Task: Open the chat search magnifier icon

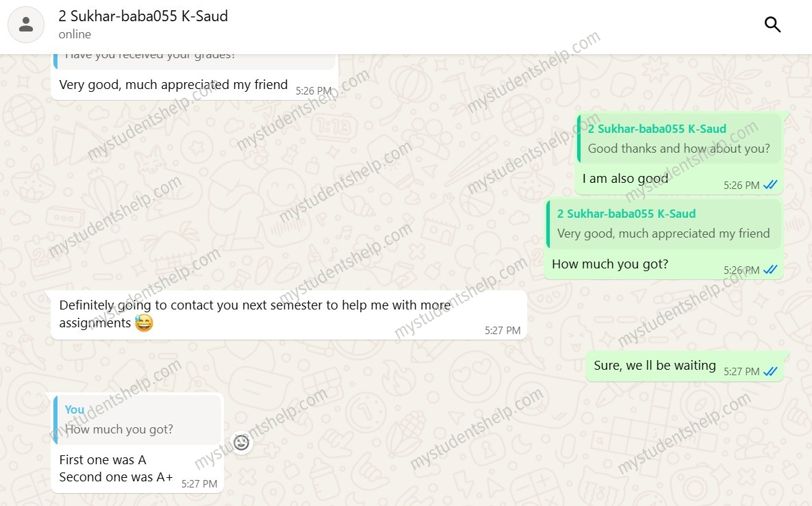Action: (772, 25)
